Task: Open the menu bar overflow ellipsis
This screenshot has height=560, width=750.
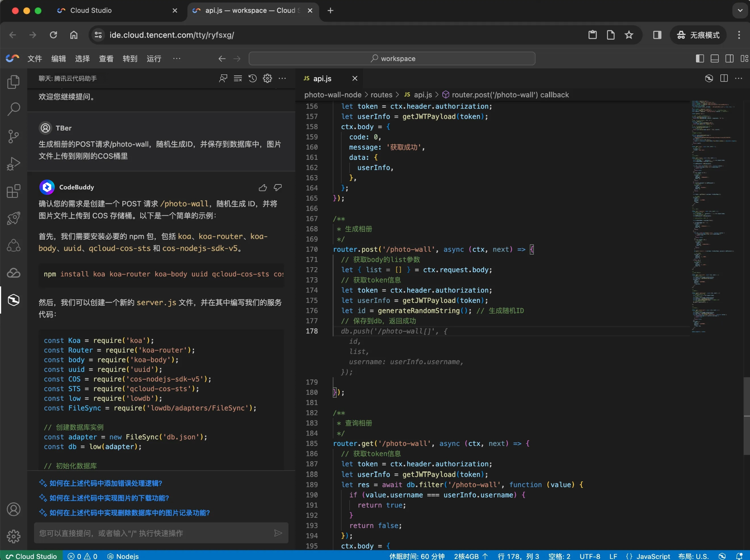Action: coord(177,59)
